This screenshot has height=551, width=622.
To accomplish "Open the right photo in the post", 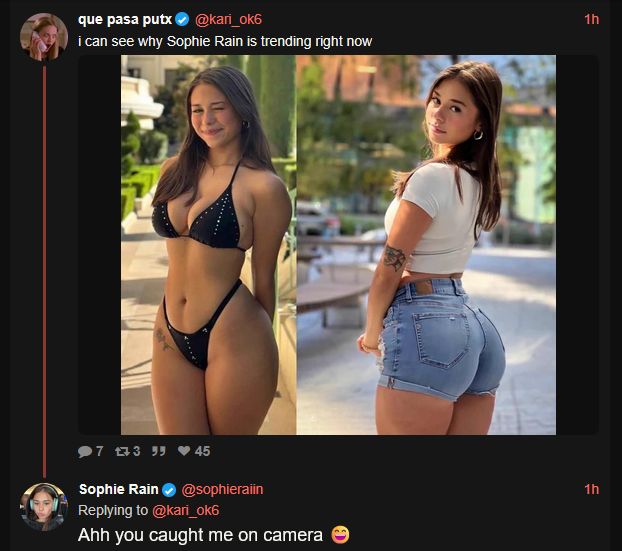I will pos(426,245).
